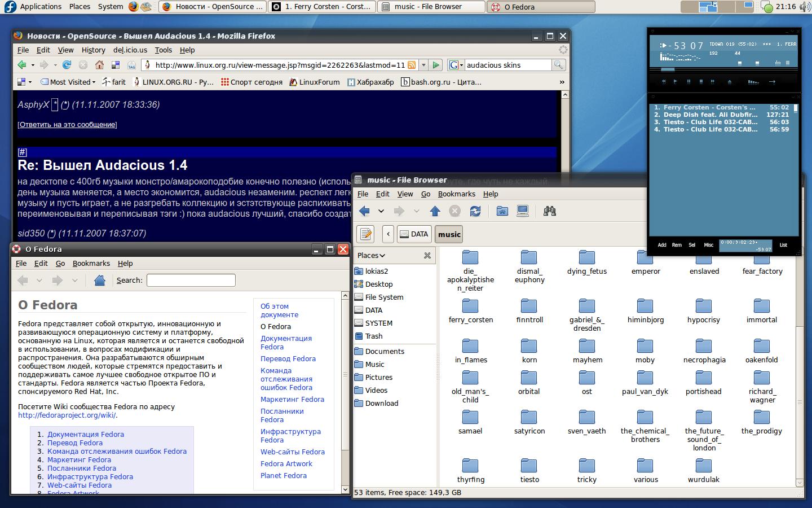Image resolution: width=812 pixels, height=508 pixels.
Task: Open Firefox History menu
Action: tap(93, 50)
